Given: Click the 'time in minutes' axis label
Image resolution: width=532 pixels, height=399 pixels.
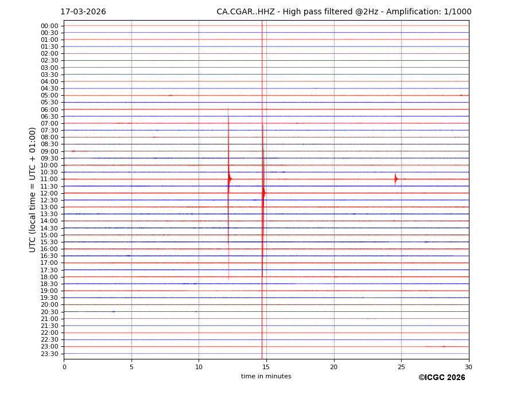Looking at the screenshot, I should (266, 377).
